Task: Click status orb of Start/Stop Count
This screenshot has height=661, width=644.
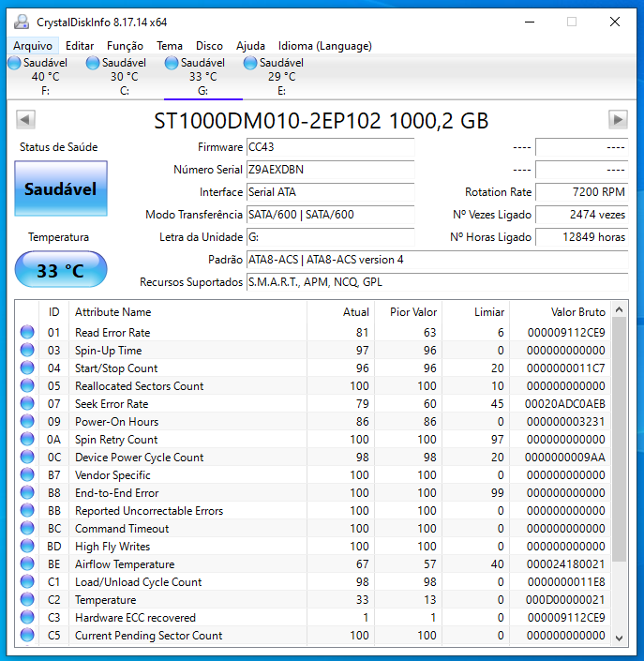Action: [27, 368]
